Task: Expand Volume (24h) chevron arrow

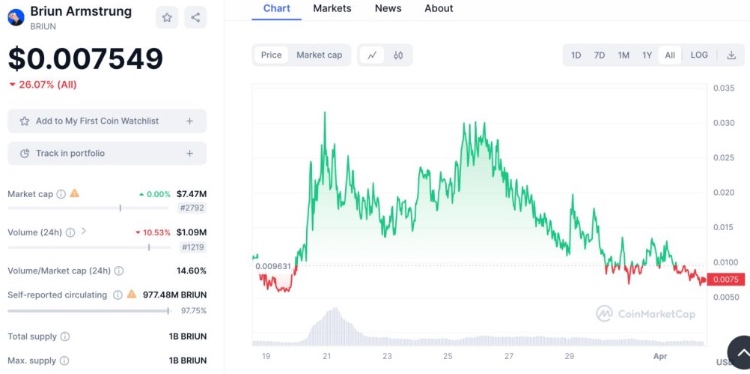Action: [84, 231]
